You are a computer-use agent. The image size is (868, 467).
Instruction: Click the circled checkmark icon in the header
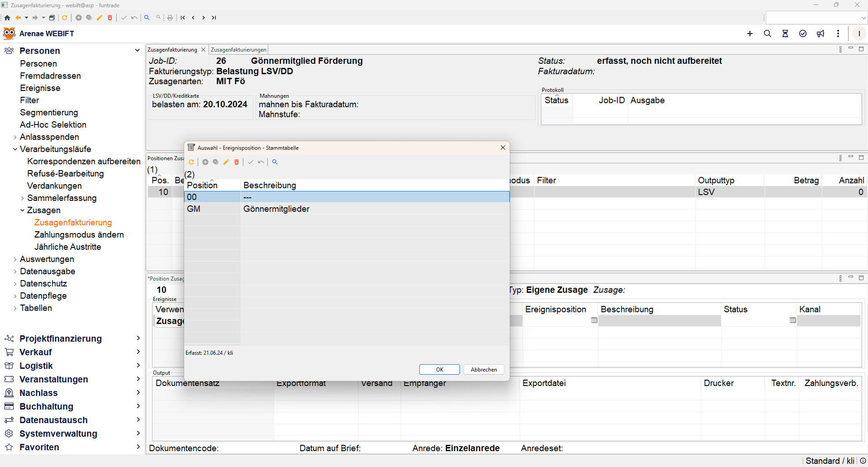coord(803,33)
